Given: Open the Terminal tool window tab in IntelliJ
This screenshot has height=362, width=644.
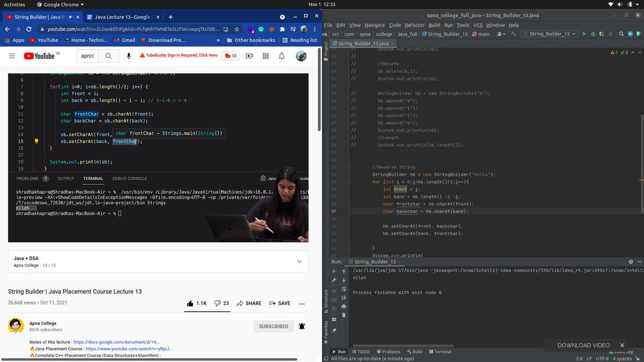Looking at the screenshot, I should (440, 352).
